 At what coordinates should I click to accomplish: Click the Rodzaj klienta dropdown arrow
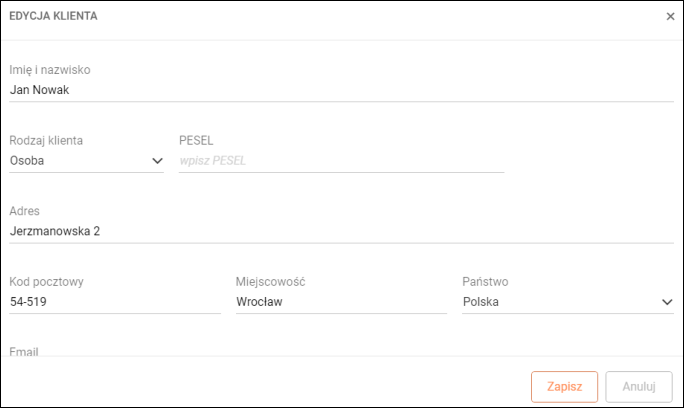point(157,160)
